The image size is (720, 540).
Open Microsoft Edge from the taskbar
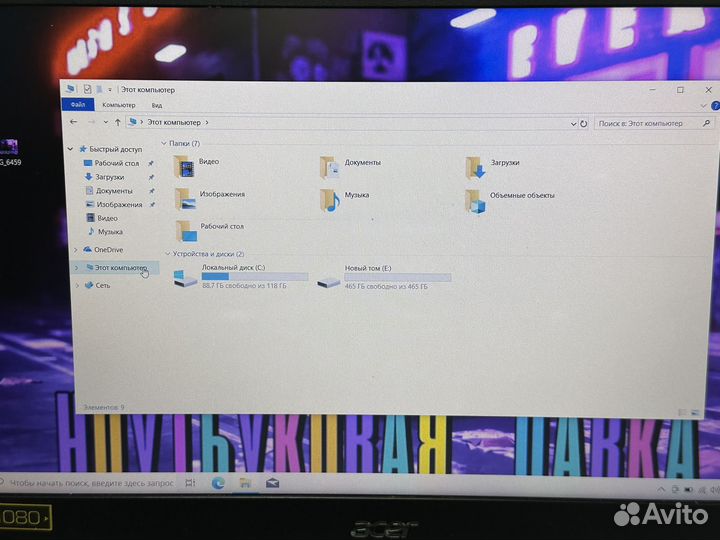pyautogui.click(x=218, y=483)
